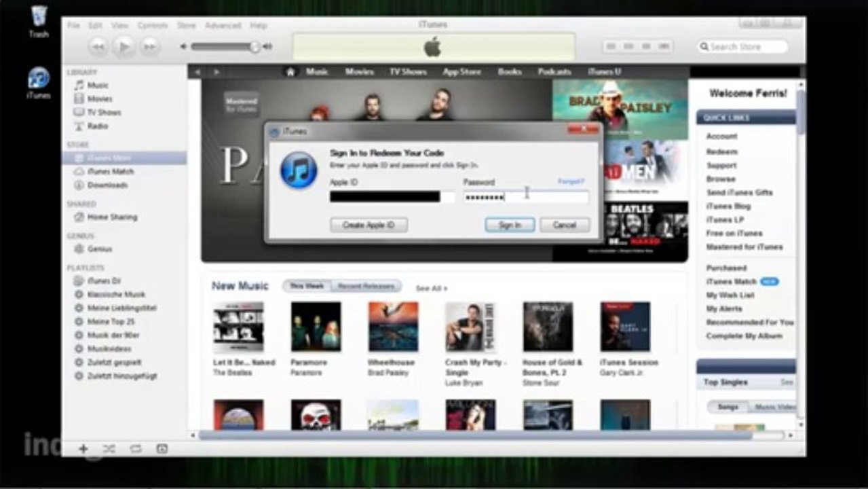This screenshot has width=868, height=489.
Task: Go back using store back arrow
Action: coord(197,71)
